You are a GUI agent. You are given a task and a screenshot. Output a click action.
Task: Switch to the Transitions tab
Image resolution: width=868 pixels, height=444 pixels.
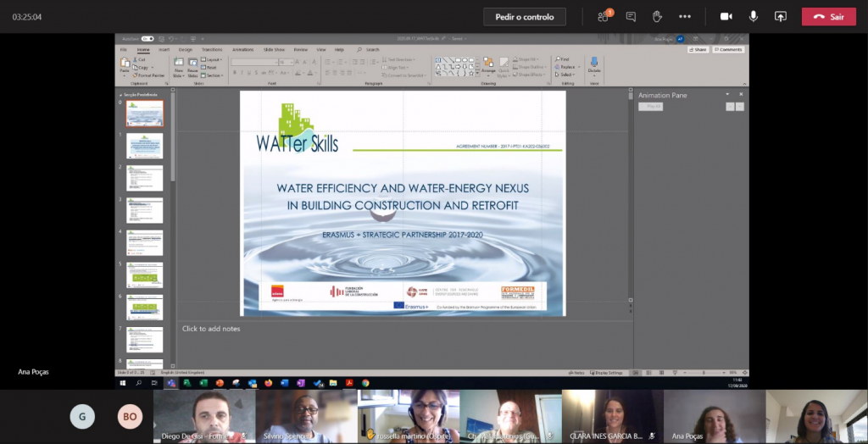click(x=212, y=50)
